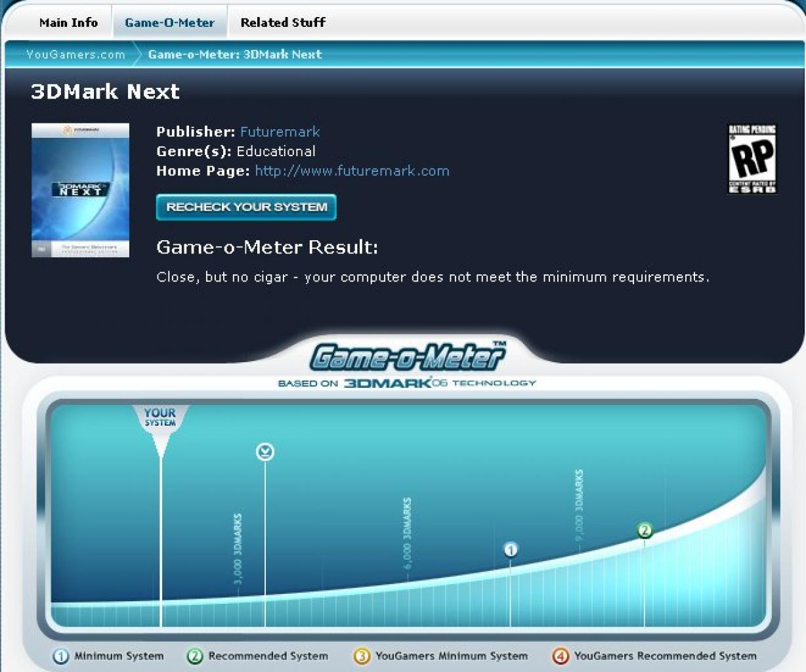
Task: Click the Recommended System legend icon
Action: click(195, 656)
